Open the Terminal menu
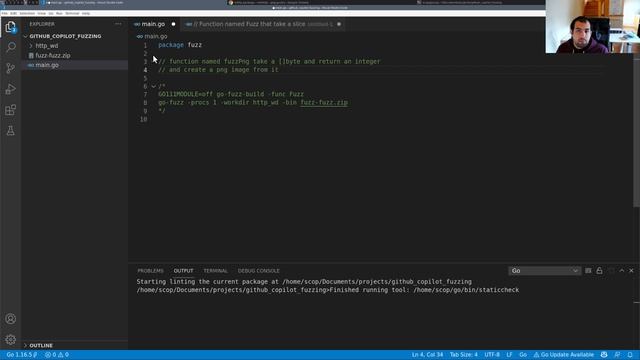The height and width of the screenshot is (360, 640). pyautogui.click(x=72, y=13)
